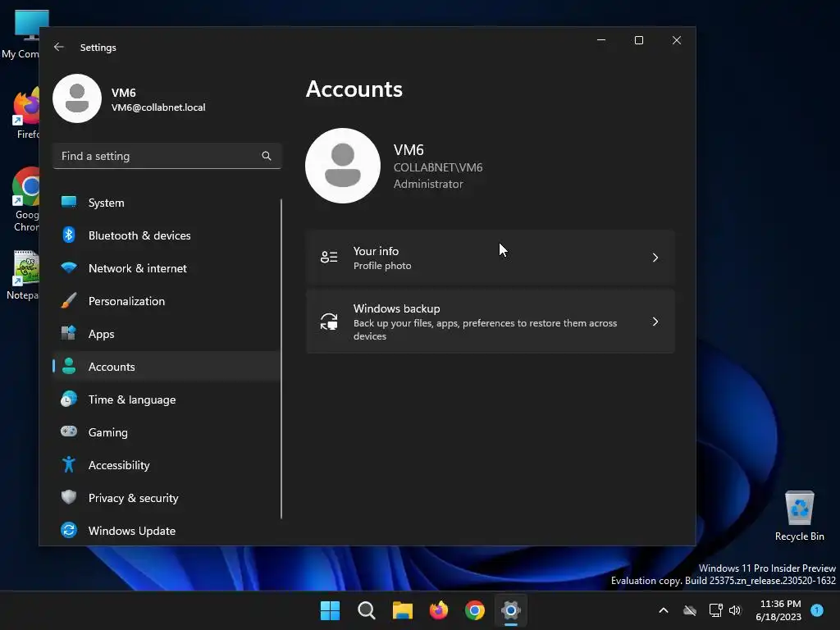Click the Settings gear in the taskbar
The width and height of the screenshot is (840, 630).
pos(511,610)
